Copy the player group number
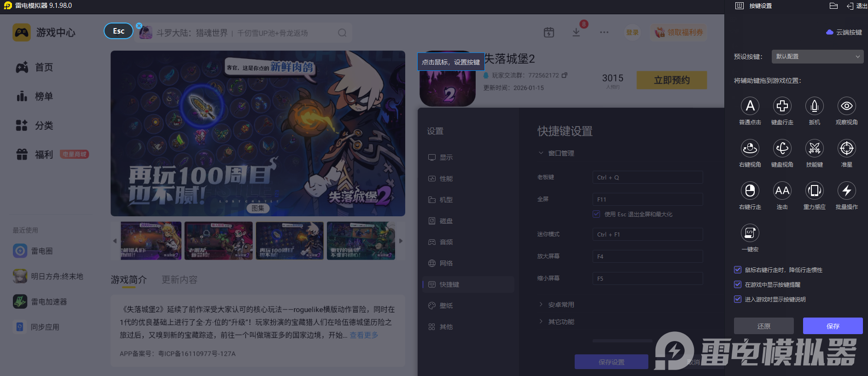The width and height of the screenshot is (868, 376). [x=565, y=75]
